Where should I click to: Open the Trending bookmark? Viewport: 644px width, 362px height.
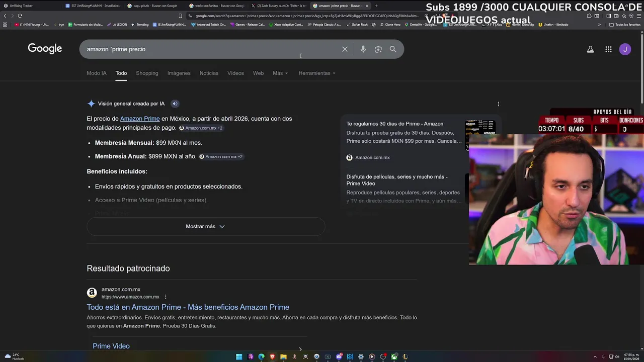coord(140,25)
